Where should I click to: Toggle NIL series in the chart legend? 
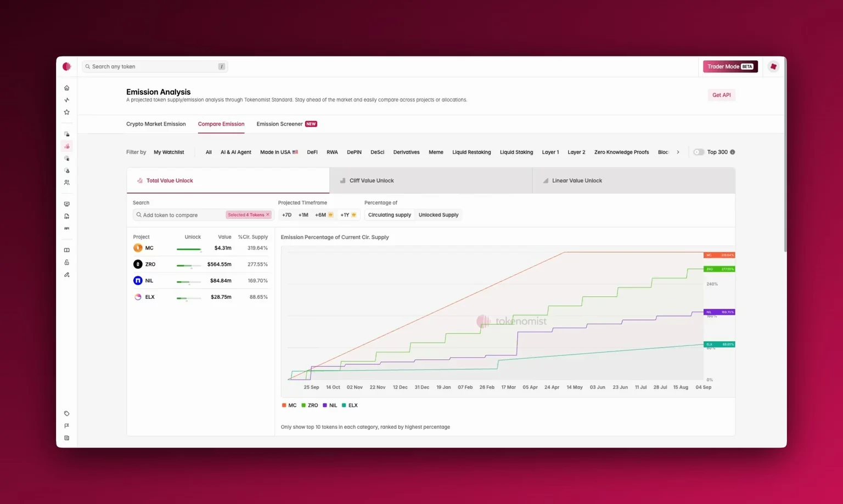coord(330,405)
